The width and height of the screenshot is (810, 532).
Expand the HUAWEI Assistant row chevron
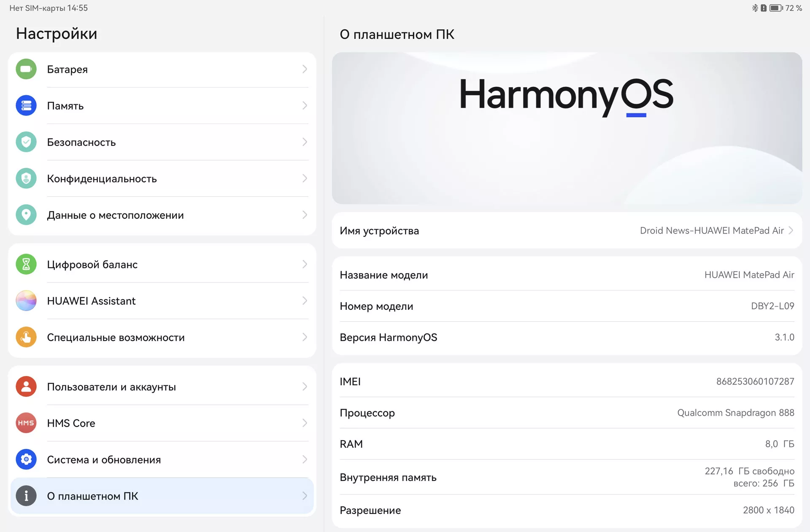(x=305, y=301)
